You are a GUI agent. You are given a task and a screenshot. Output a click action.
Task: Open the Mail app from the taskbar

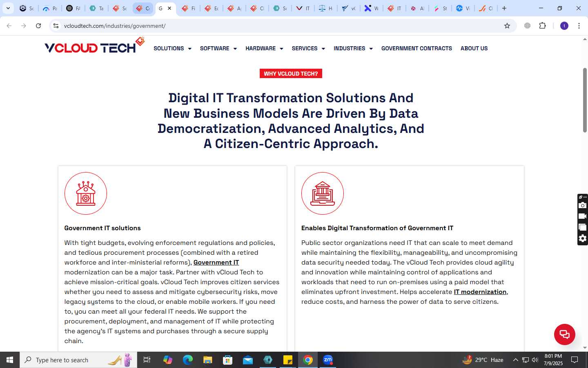click(248, 360)
